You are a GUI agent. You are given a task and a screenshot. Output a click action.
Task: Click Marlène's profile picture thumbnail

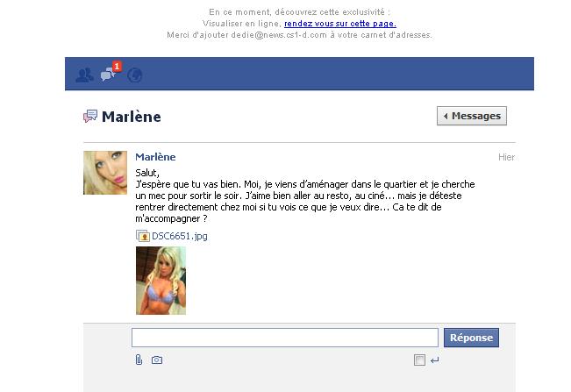[105, 173]
